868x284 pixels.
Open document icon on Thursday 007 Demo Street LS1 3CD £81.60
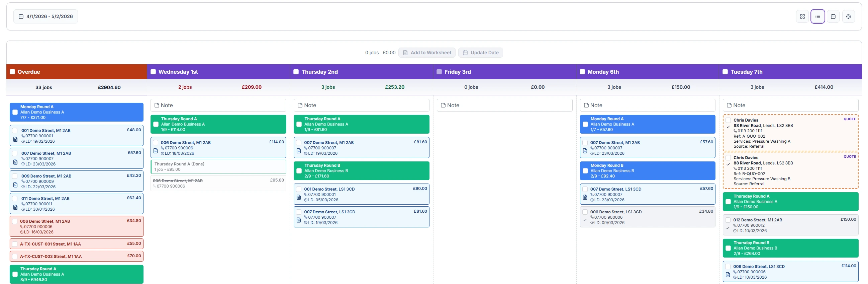[299, 220]
